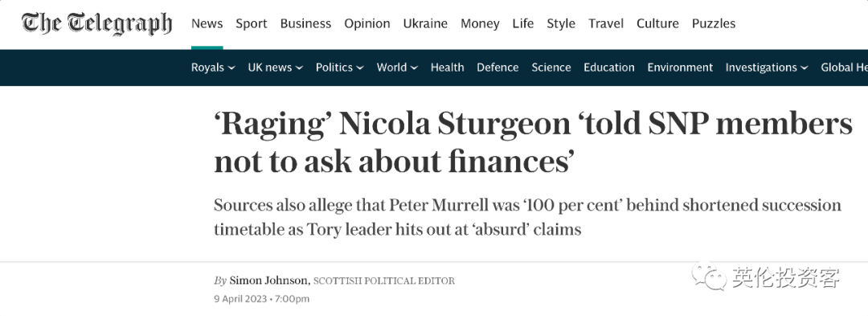
Task: Open the Opinion section
Action: pos(367,24)
